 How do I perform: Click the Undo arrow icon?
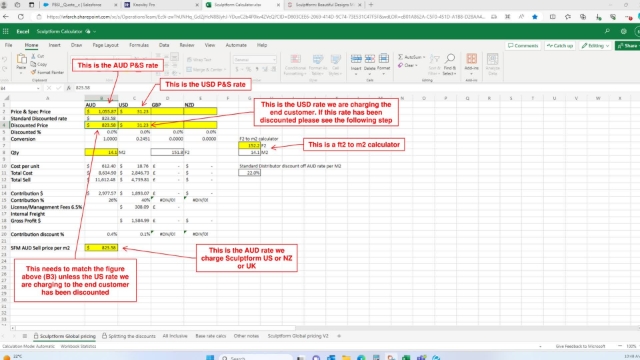(5, 60)
